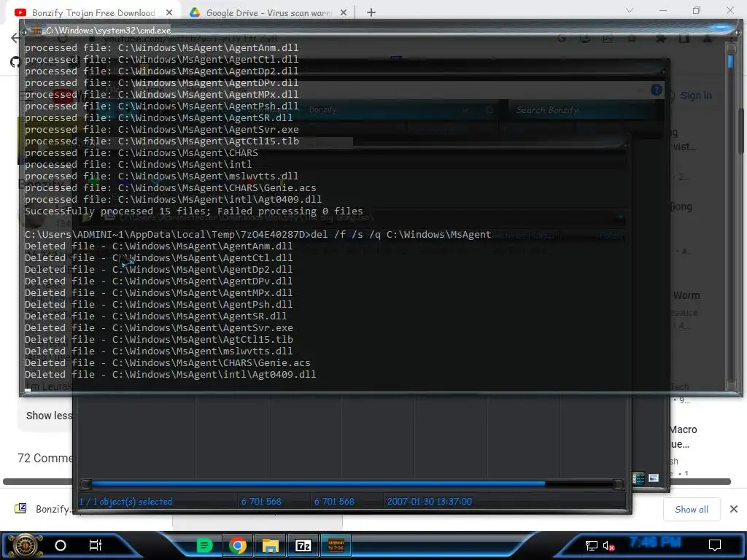The image size is (747, 560).
Task: Switch to the Google Drive Virus scan tab
Action: (268, 13)
